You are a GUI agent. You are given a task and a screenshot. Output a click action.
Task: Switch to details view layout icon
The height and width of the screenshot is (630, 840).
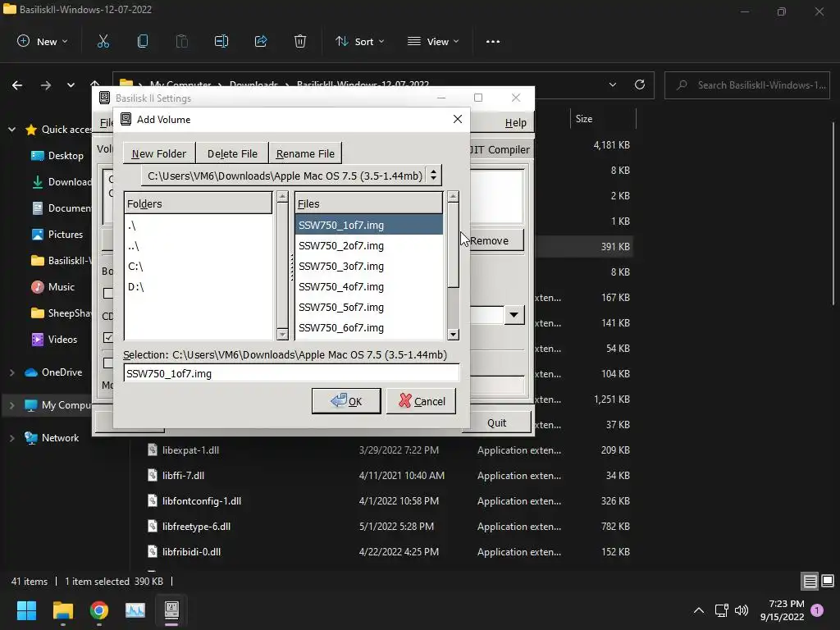(x=810, y=582)
